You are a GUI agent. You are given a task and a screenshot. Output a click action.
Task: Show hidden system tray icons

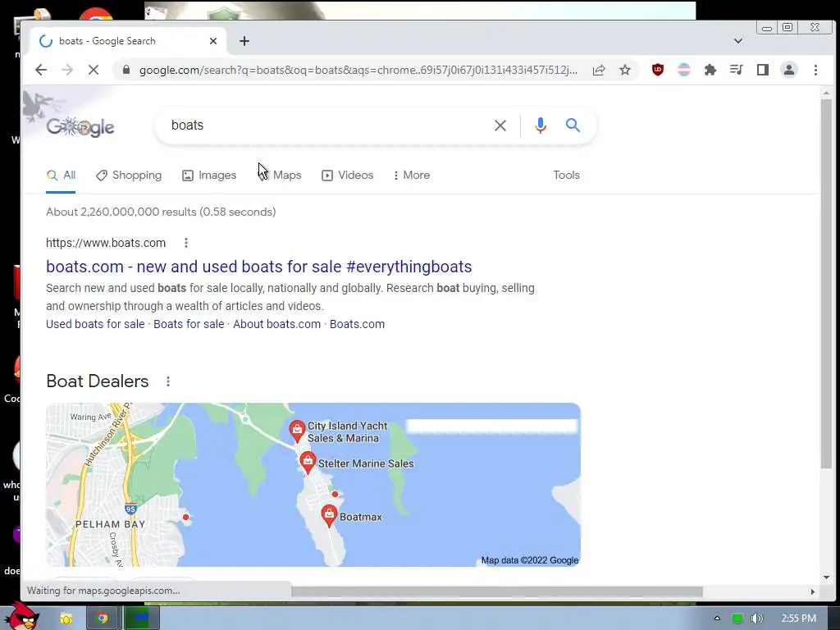(x=717, y=619)
